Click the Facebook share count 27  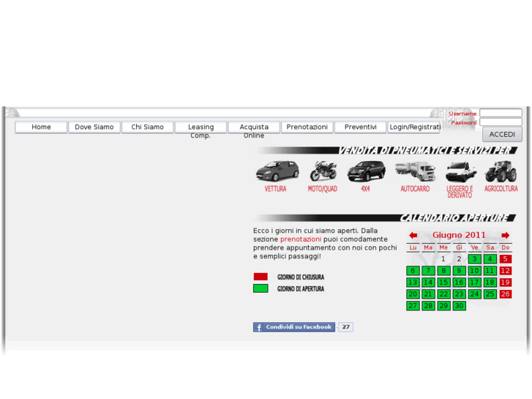[x=345, y=327]
